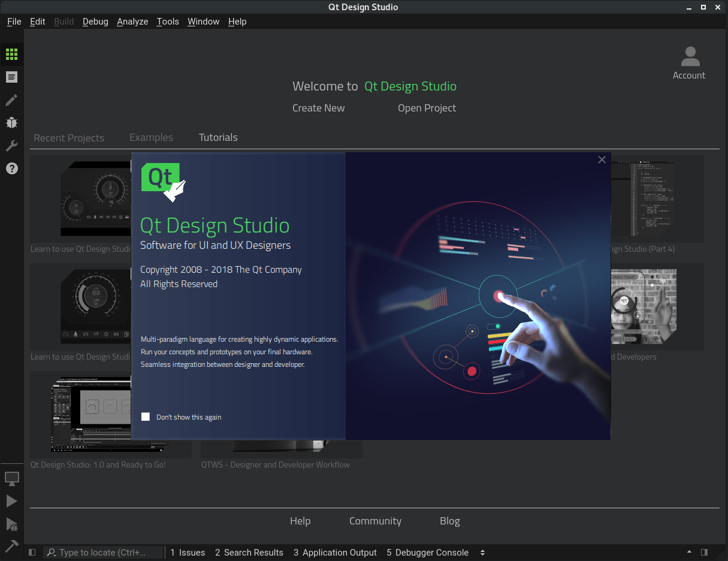Open Projects mode wrench icon
The height and width of the screenshot is (561, 728).
tap(11, 146)
